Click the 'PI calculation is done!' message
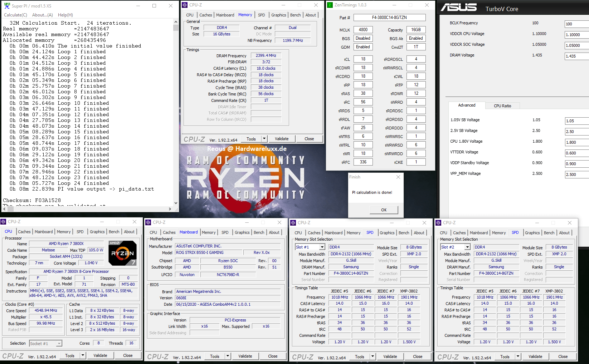Screen dimensions: 589x364 pyautogui.click(x=372, y=192)
